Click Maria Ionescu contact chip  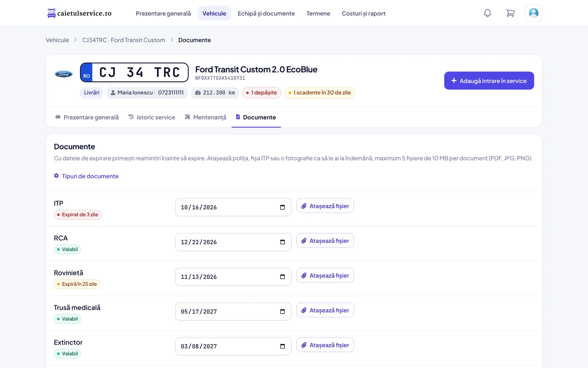pos(147,93)
